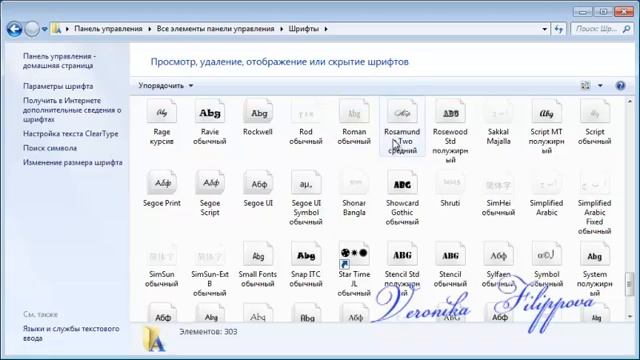Select the Shruti font icon
This screenshot has height=360, width=640.
(x=450, y=183)
